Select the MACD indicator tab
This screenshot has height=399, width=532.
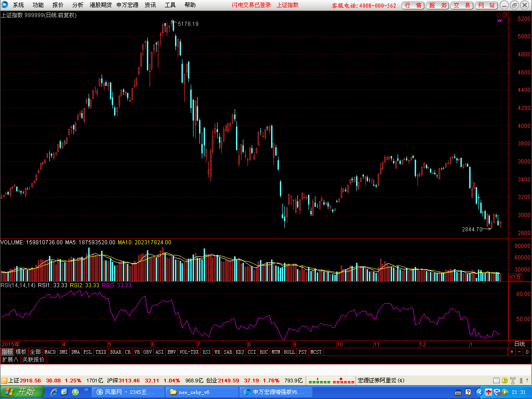[x=50, y=352]
